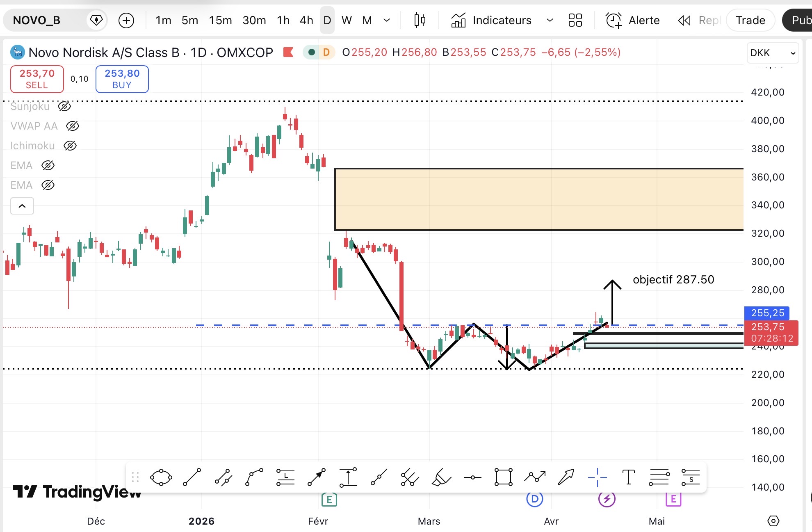This screenshot has width=812, height=532.
Task: Collapse the indicator legend list
Action: 22,206
